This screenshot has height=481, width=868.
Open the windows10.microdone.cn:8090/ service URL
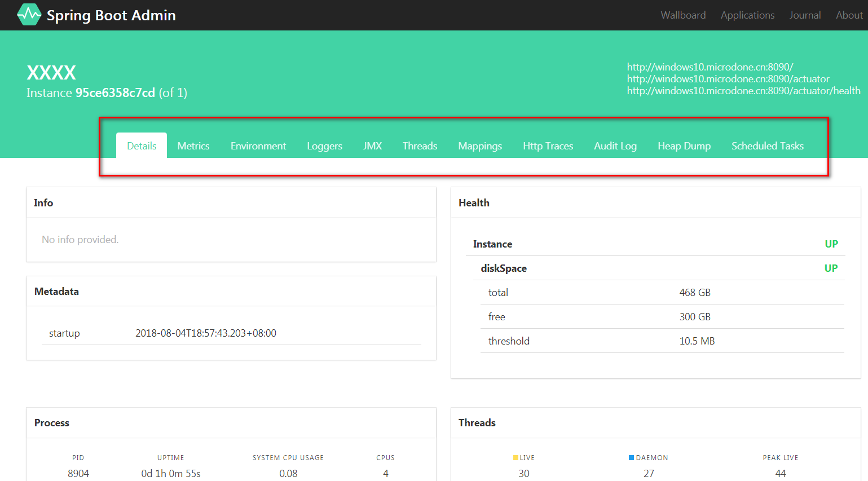[x=710, y=67]
